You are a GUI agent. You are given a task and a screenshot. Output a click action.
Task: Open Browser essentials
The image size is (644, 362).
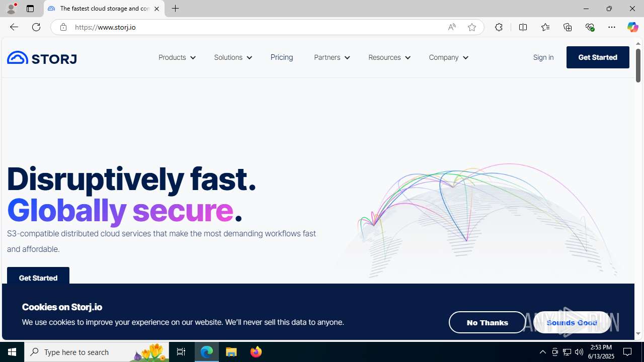pyautogui.click(x=590, y=27)
